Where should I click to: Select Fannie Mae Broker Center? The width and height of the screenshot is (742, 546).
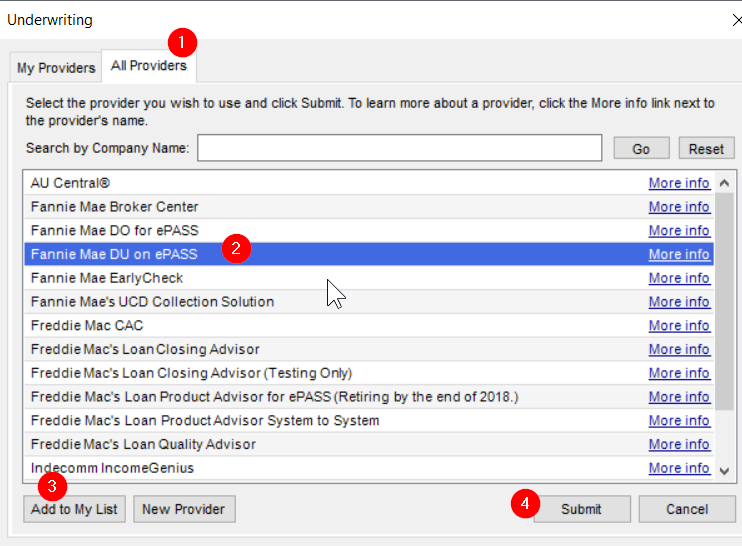369,207
